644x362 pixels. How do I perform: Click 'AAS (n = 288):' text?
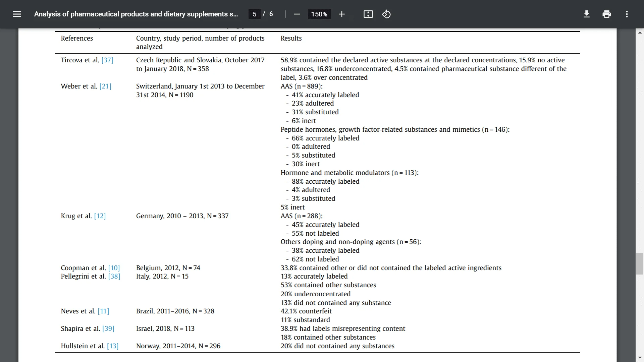(302, 216)
